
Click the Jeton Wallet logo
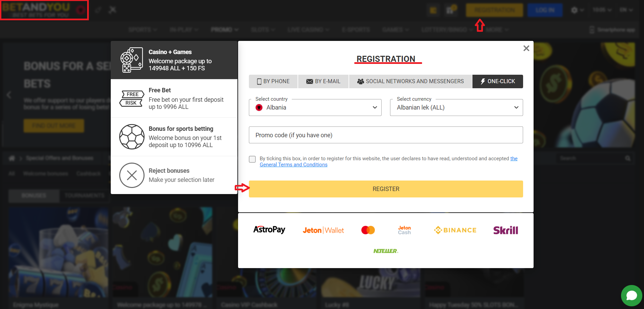point(323,230)
